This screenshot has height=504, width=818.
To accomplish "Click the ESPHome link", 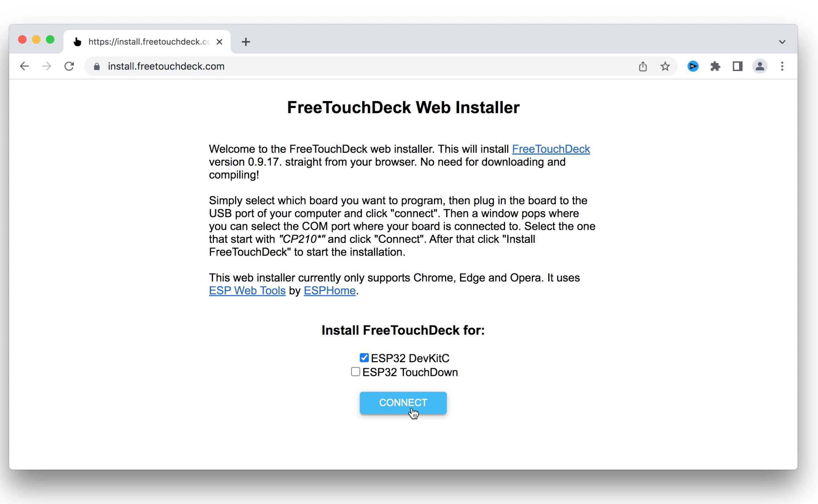I will pos(330,290).
